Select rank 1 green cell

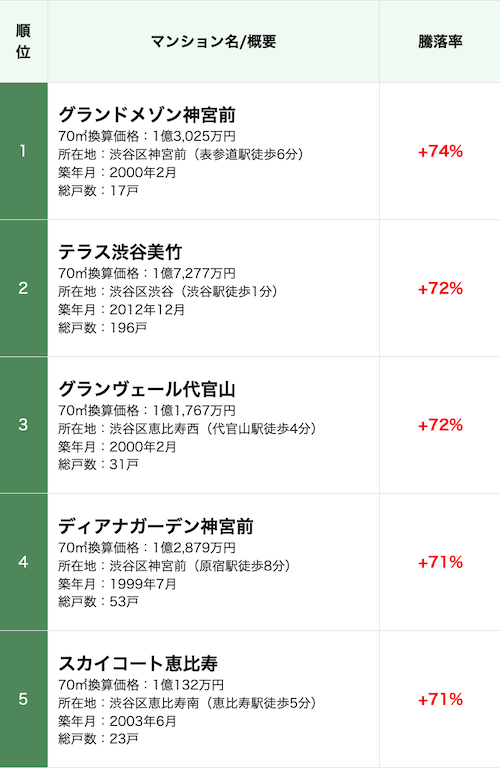coord(24,151)
